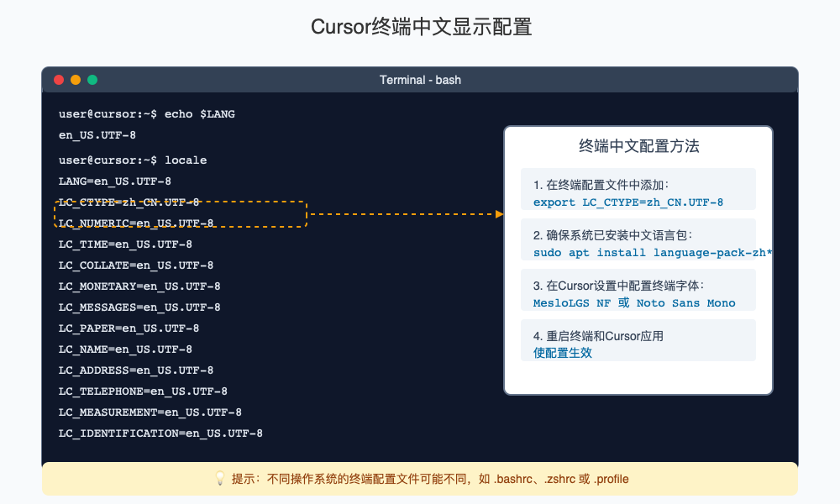
Task: Click the '使配置生效' blue text
Action: (563, 353)
